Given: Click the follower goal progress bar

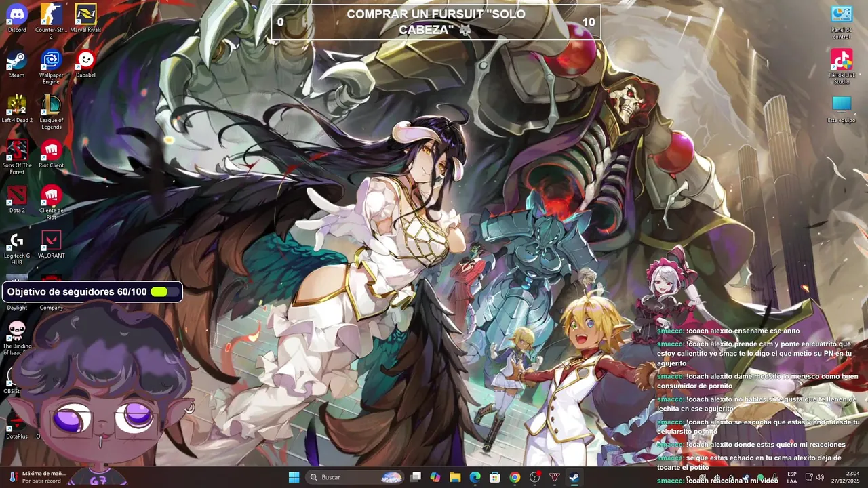Looking at the screenshot, I should tap(165, 292).
